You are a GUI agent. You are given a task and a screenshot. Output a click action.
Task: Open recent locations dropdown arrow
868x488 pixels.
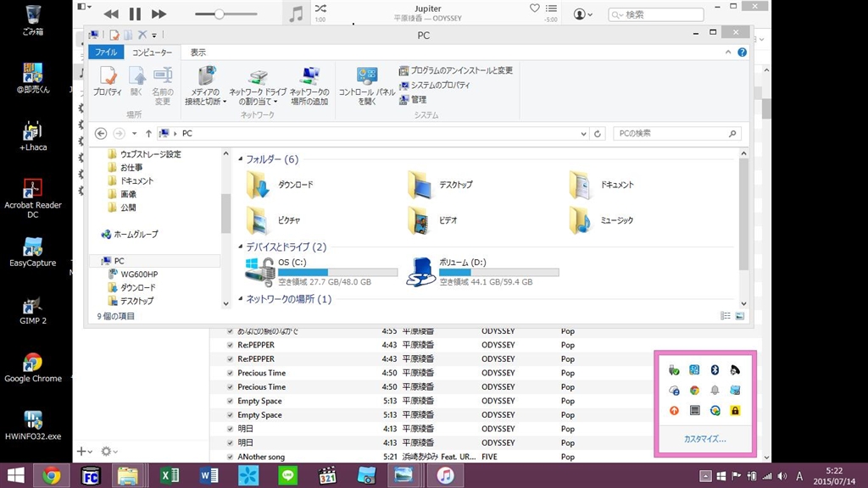[134, 133]
